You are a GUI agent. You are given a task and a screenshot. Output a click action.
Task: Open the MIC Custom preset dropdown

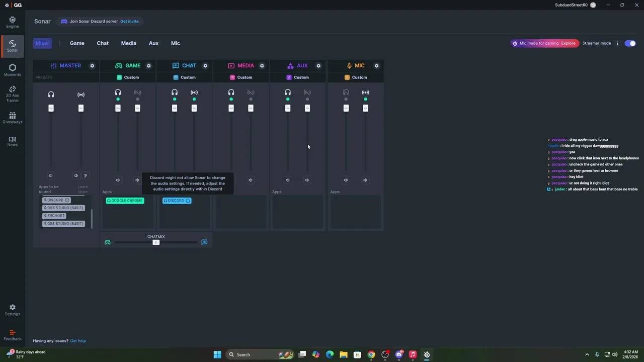click(356, 77)
